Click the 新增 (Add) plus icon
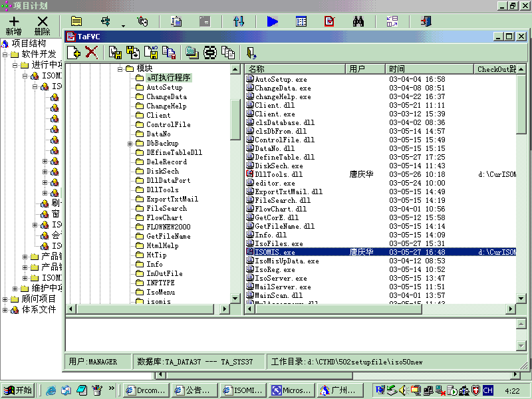The image size is (532, 399). click(13, 22)
